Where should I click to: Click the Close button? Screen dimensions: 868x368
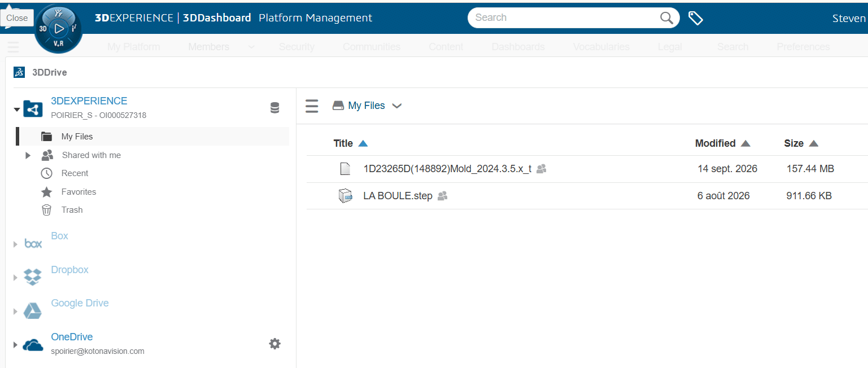point(17,18)
